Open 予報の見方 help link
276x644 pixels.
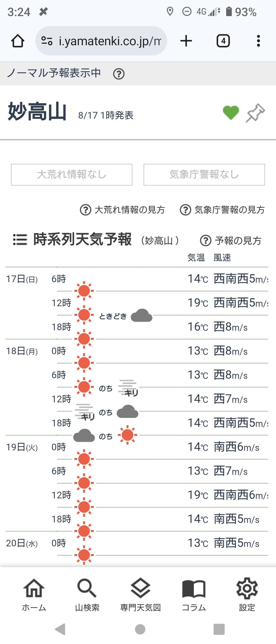click(x=231, y=240)
